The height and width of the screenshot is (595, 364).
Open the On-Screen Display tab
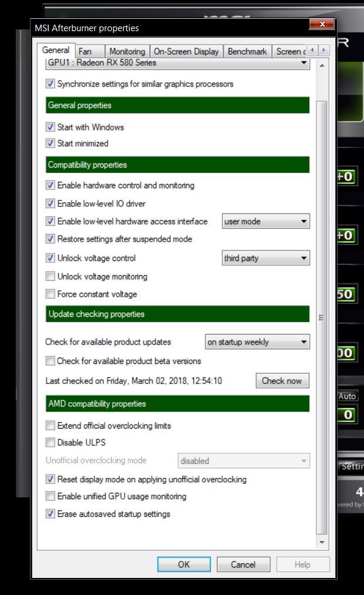tap(186, 51)
